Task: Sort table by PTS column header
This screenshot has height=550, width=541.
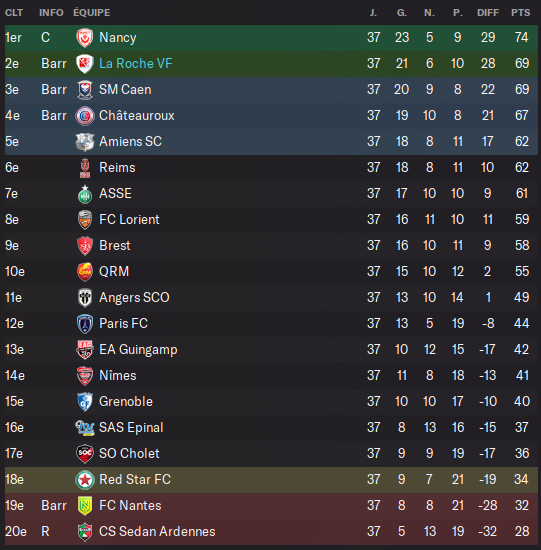Action: 521,13
